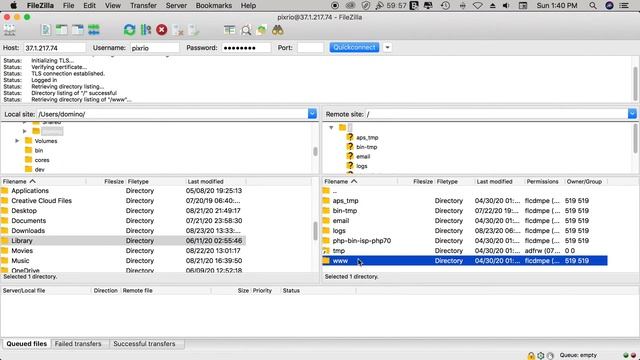Open the Site Manager icon
This screenshot has height=360, width=640.
click(x=9, y=30)
